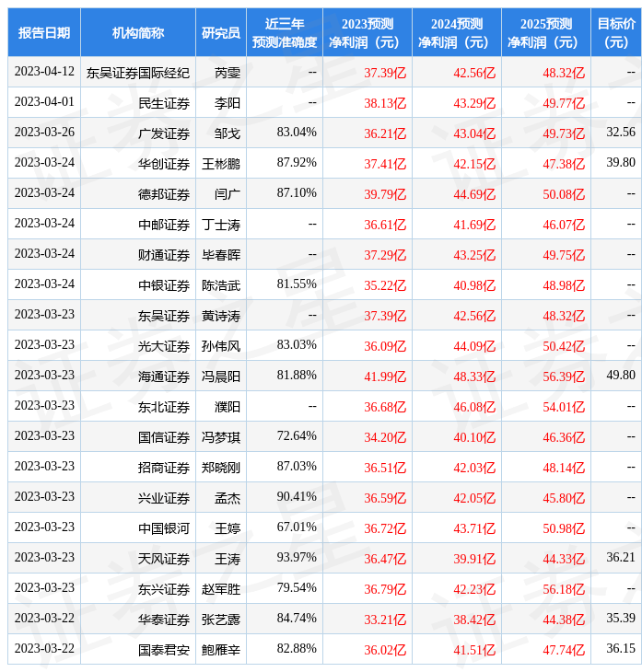The image size is (642, 672).
Task: Select the 2024预测净利润 column header
Action: point(456,33)
